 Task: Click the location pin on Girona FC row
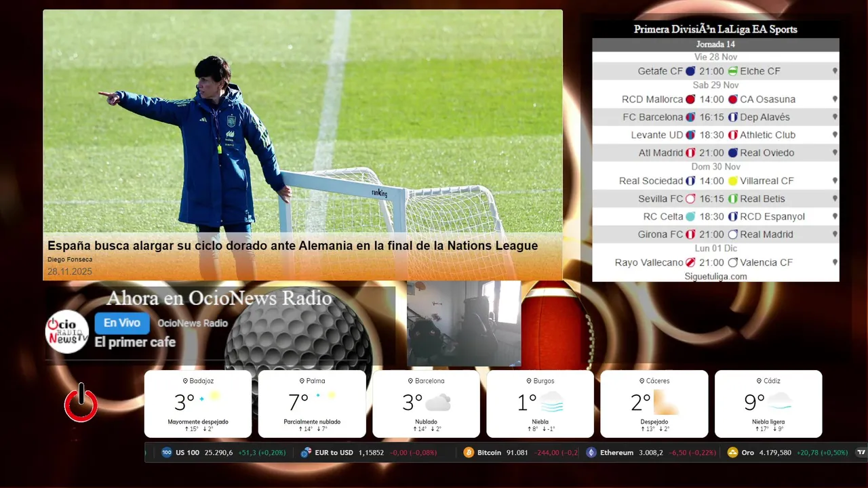click(835, 235)
